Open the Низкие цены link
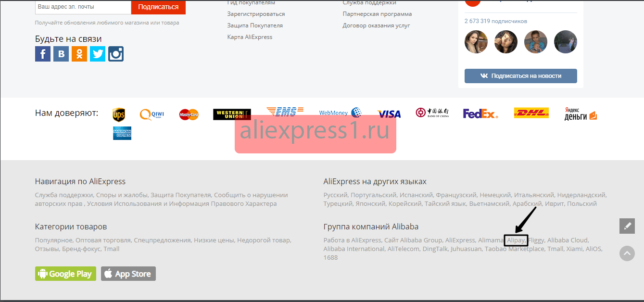Image resolution: width=644 pixels, height=302 pixels. (x=214, y=240)
